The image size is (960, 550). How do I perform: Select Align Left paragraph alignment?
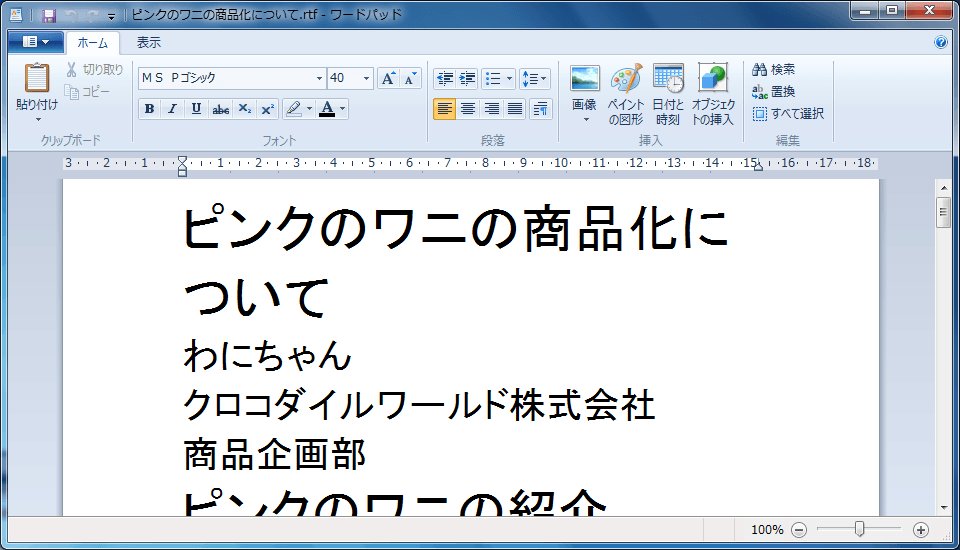click(x=444, y=109)
